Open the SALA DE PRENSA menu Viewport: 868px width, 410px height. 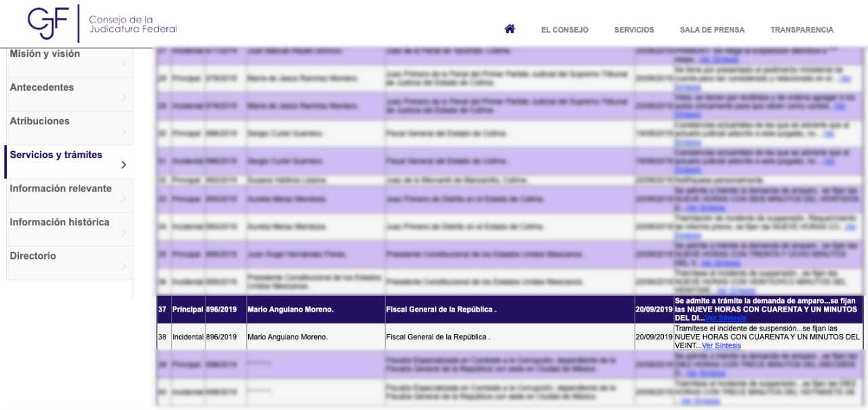pyautogui.click(x=711, y=30)
